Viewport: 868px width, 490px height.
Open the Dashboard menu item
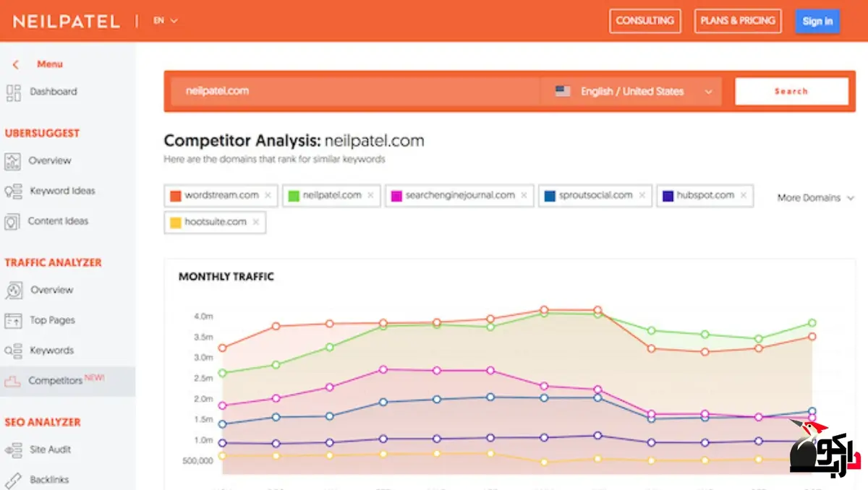pyautogui.click(x=53, y=92)
